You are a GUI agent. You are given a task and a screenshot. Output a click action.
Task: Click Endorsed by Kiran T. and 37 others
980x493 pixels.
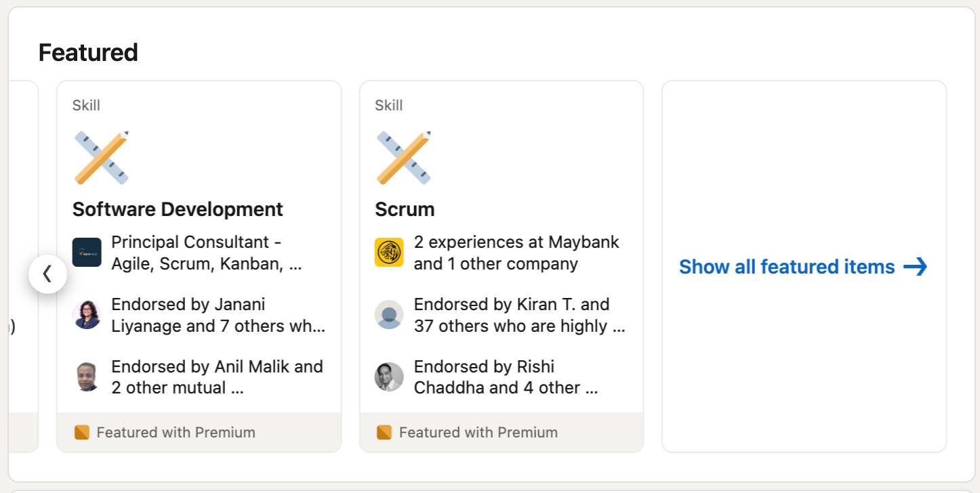pyautogui.click(x=519, y=315)
